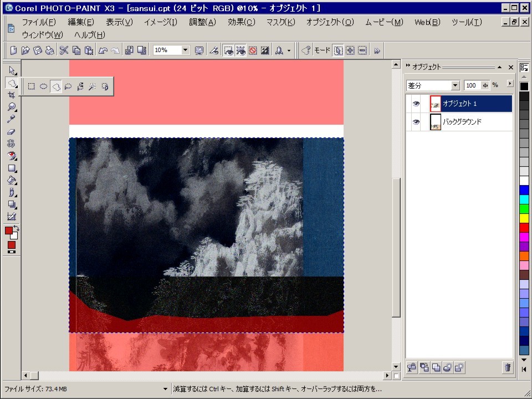The width and height of the screenshot is (532, 399).
Task: Select the Object Pick arrow tool
Action: pos(12,70)
